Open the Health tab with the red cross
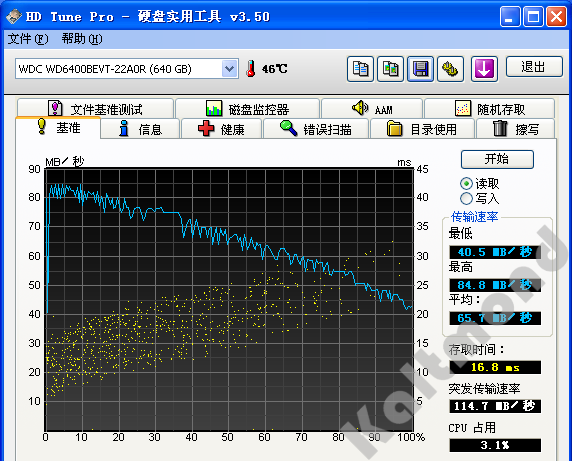 pyautogui.click(x=221, y=129)
